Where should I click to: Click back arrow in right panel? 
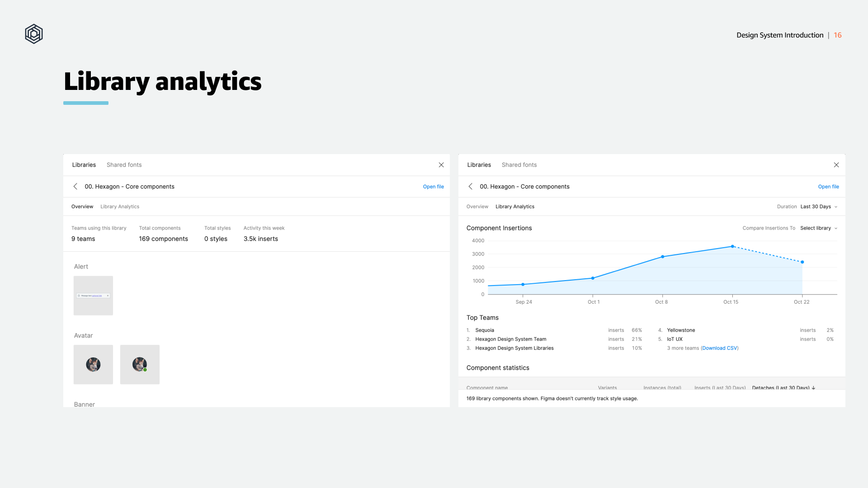(471, 187)
